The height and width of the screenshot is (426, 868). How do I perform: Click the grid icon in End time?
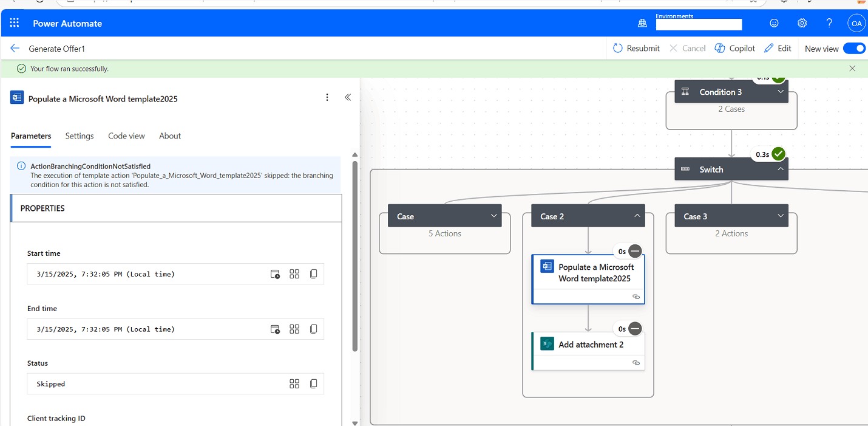294,329
